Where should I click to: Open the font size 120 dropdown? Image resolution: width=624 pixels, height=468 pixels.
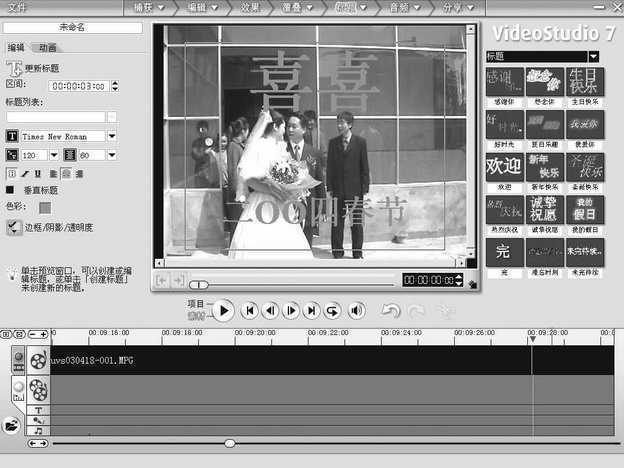pyautogui.click(x=54, y=155)
